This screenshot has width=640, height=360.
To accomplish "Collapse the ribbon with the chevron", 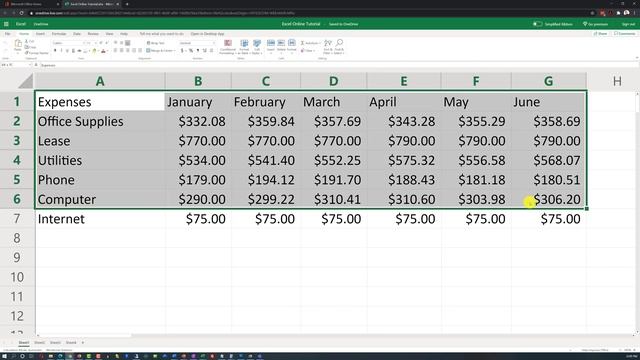I will click(x=636, y=58).
